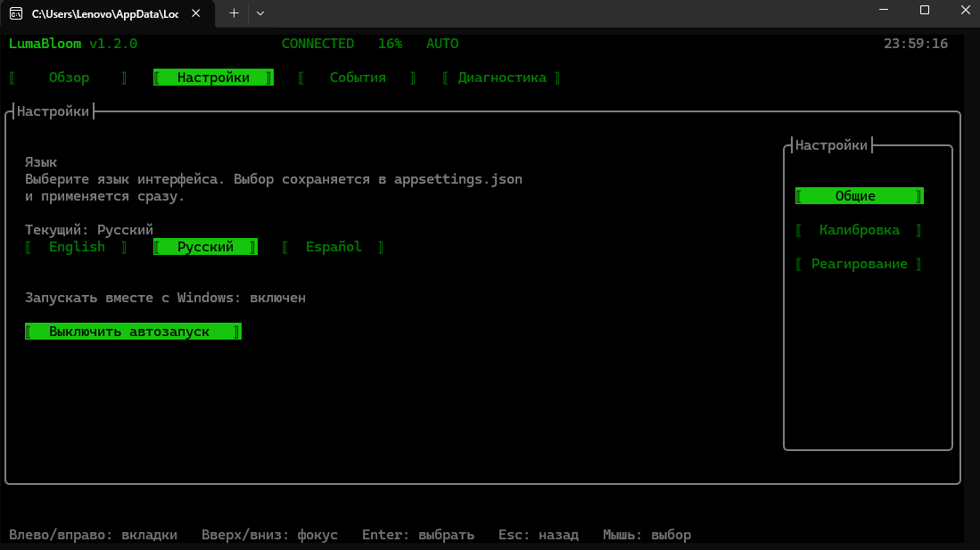Open the Диагностика tab
Screen dimensions: 980x550
[502, 78]
